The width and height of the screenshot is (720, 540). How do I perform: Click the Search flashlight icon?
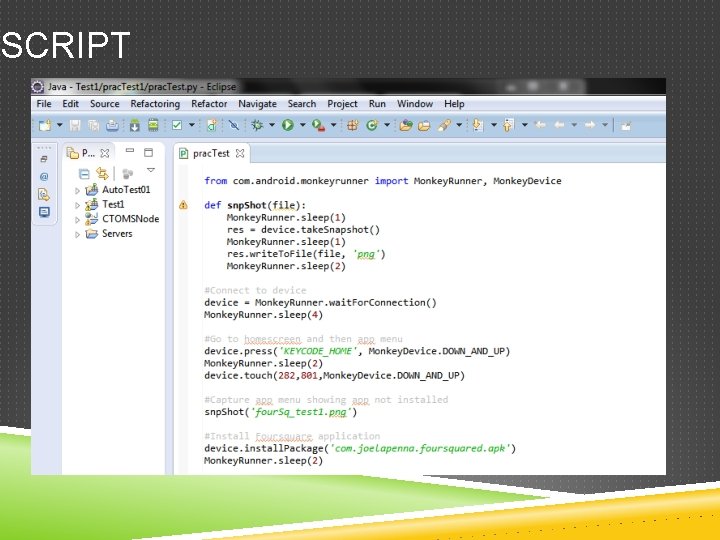[444, 125]
